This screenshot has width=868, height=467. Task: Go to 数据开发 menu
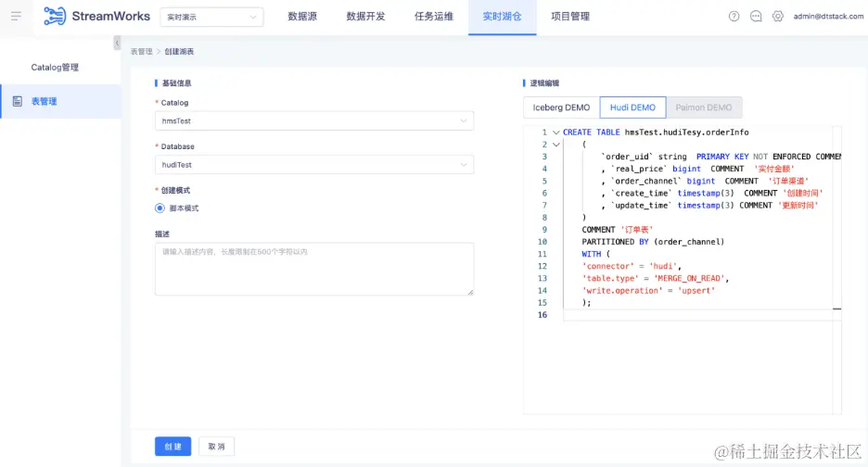365,17
